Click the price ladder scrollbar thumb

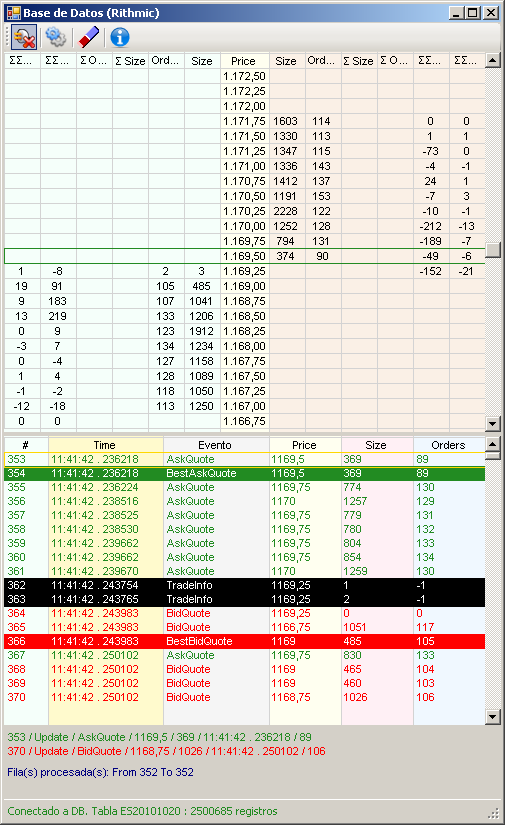click(492, 250)
